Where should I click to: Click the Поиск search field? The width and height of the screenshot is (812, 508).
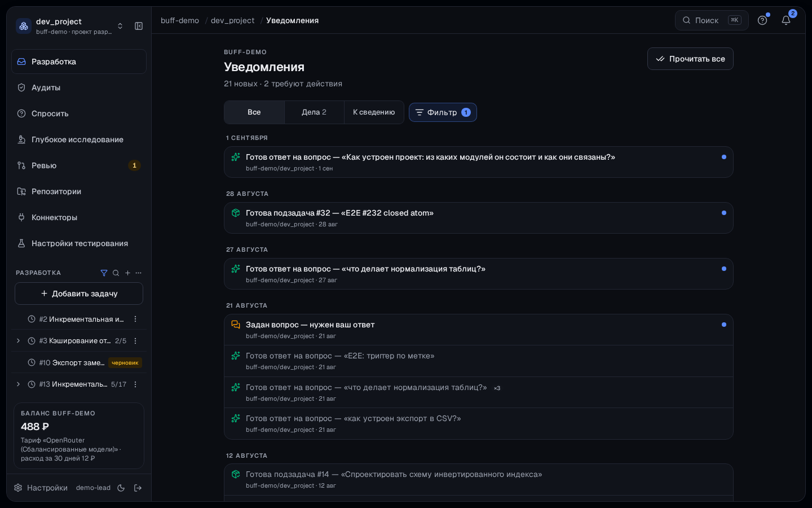(712, 20)
